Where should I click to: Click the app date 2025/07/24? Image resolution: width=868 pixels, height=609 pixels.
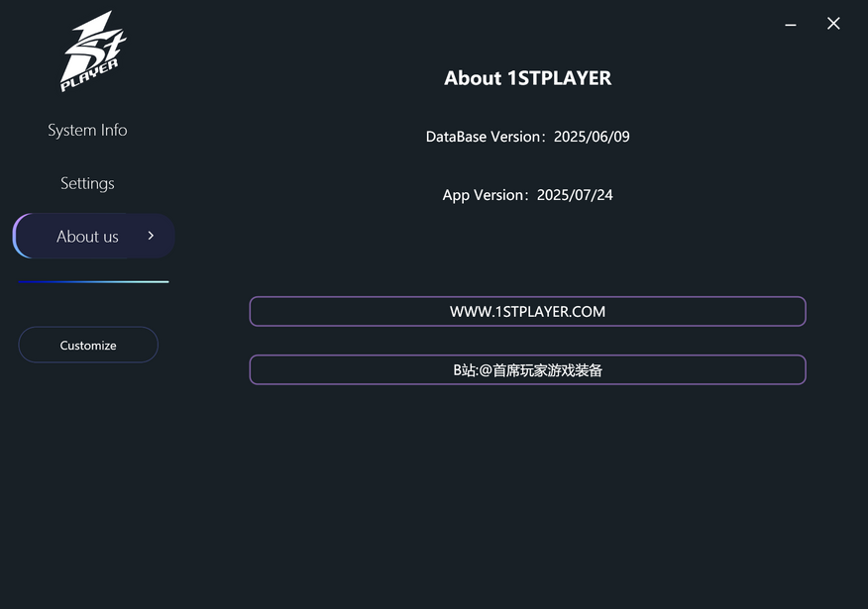(x=575, y=195)
